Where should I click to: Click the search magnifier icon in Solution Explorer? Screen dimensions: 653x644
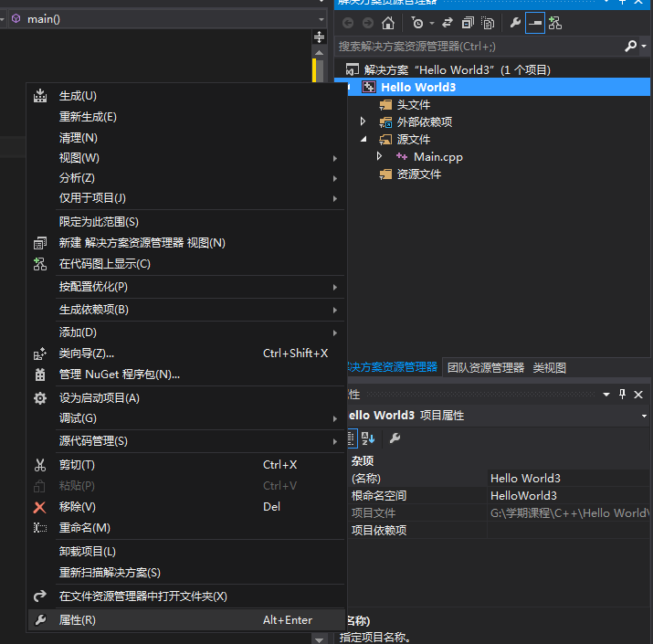630,46
